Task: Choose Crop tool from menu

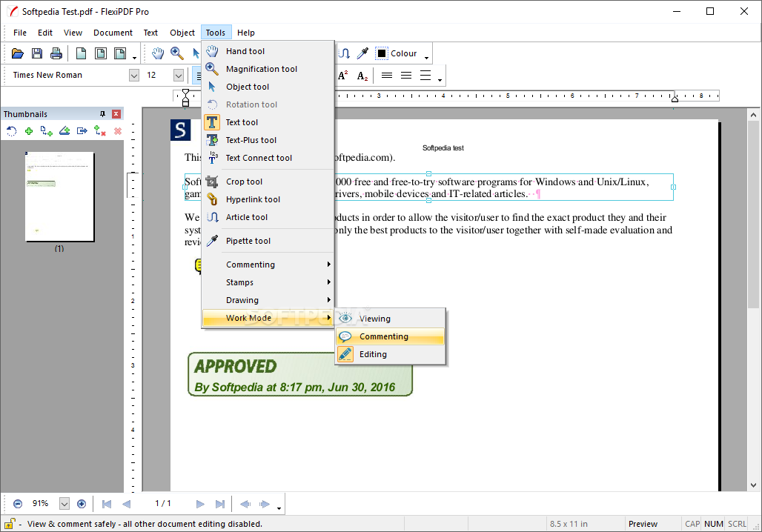Action: (268, 182)
